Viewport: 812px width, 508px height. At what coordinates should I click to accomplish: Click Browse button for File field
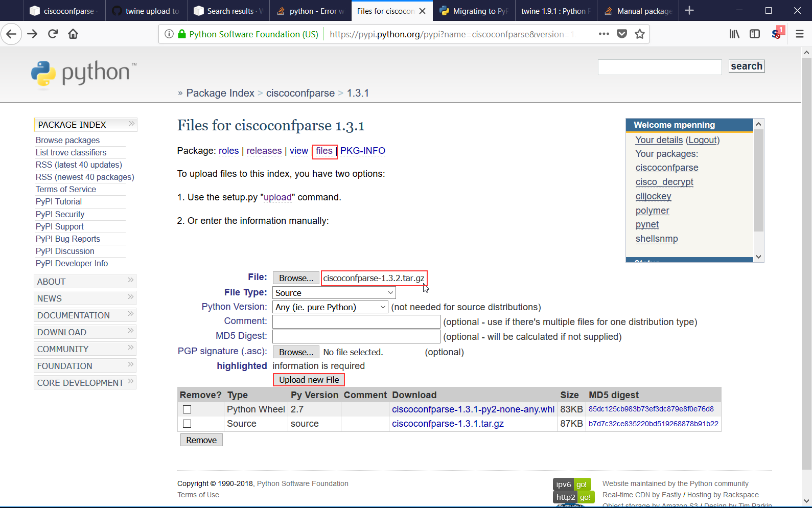pos(296,278)
